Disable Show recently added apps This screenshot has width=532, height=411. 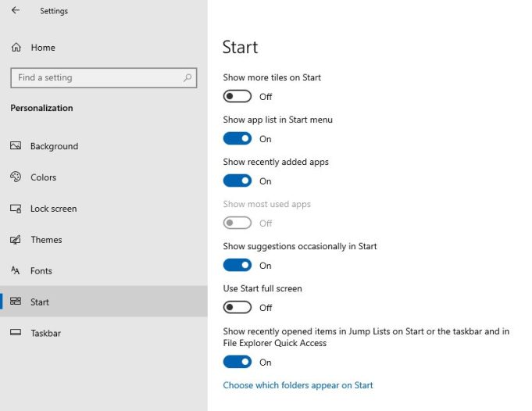point(237,180)
